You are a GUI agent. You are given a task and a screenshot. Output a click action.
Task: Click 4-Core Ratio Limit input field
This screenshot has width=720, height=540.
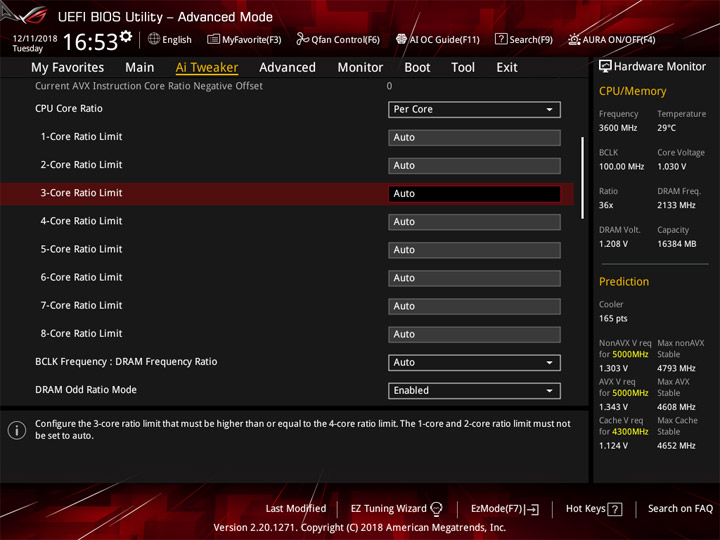[x=474, y=222]
